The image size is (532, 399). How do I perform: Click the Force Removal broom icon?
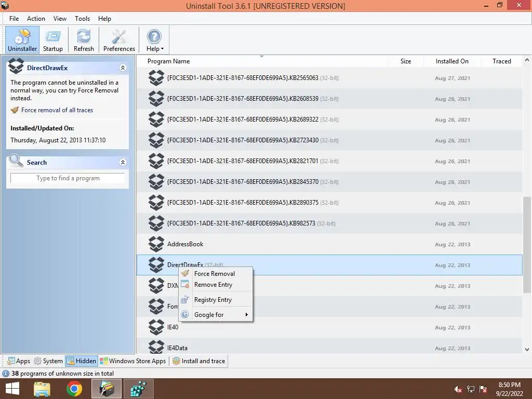[185, 273]
